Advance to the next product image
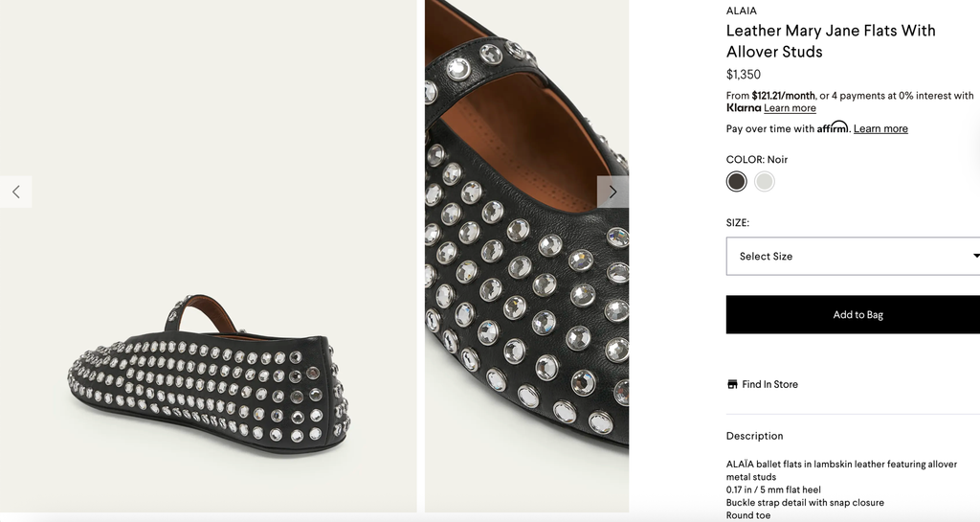This screenshot has height=522, width=980. click(x=612, y=192)
